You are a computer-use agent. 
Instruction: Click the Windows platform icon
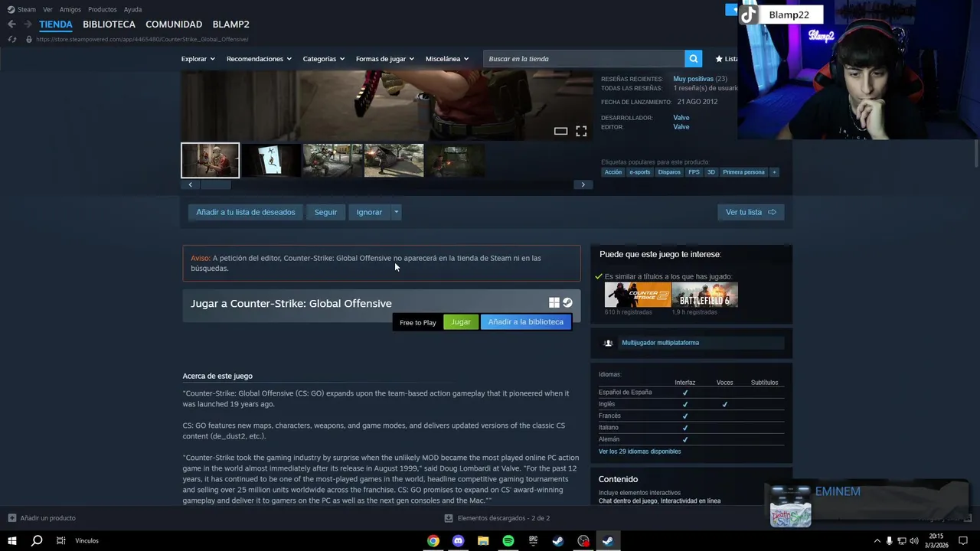(554, 303)
